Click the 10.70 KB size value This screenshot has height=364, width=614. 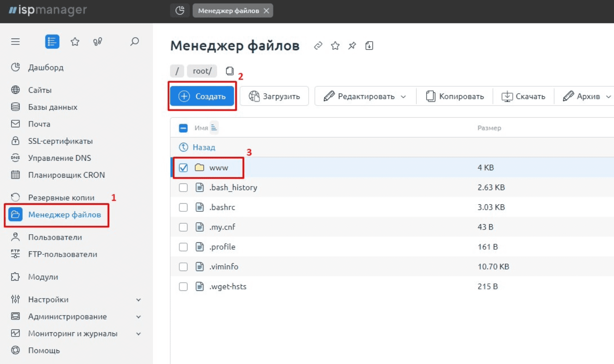493,267
